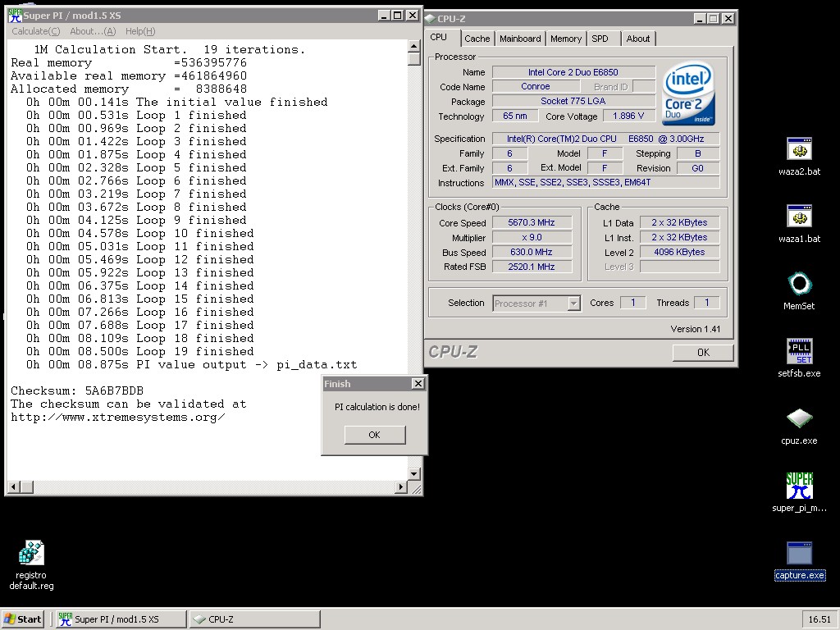Click the Stepping value B
Viewport: 840px width, 630px height.
coord(697,153)
